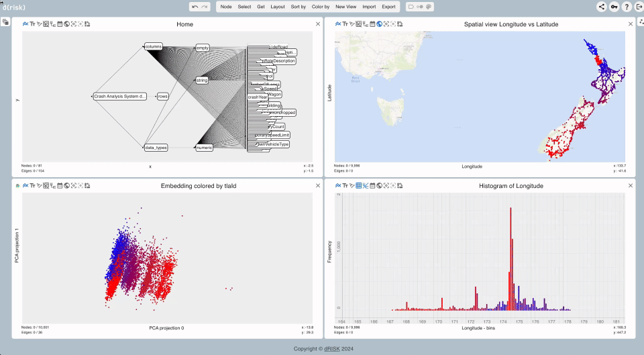Screen dimensions: 644x355
Task: Open the Node menu
Action: 226,7
